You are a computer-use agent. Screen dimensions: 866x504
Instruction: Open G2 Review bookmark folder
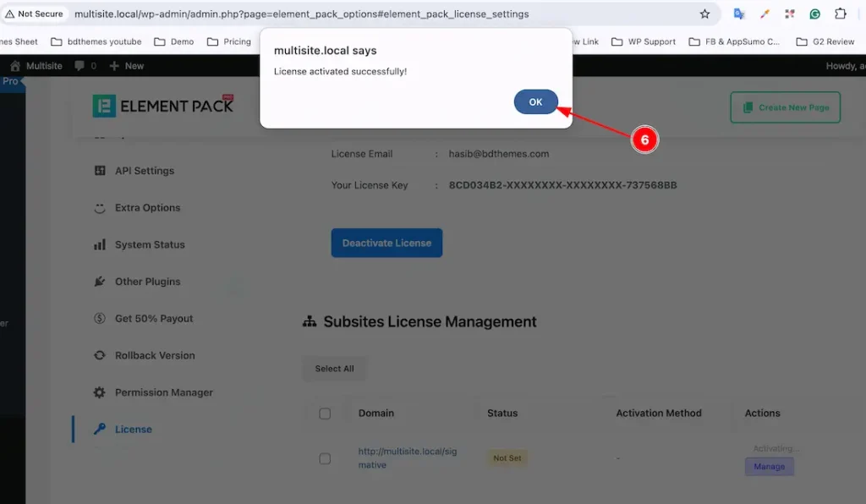point(825,41)
